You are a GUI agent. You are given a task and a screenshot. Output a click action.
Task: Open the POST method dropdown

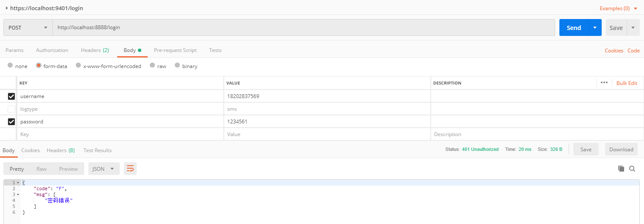28,27
